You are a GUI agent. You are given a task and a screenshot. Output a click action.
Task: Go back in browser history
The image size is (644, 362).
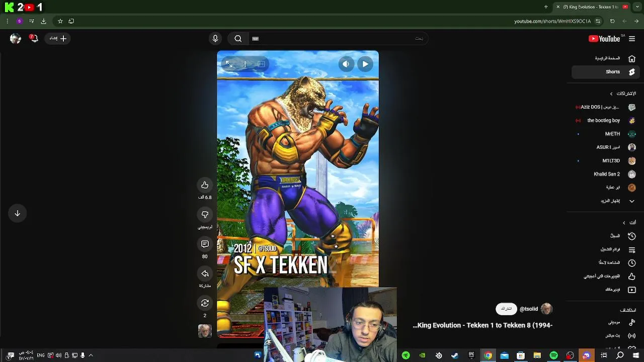click(x=636, y=21)
